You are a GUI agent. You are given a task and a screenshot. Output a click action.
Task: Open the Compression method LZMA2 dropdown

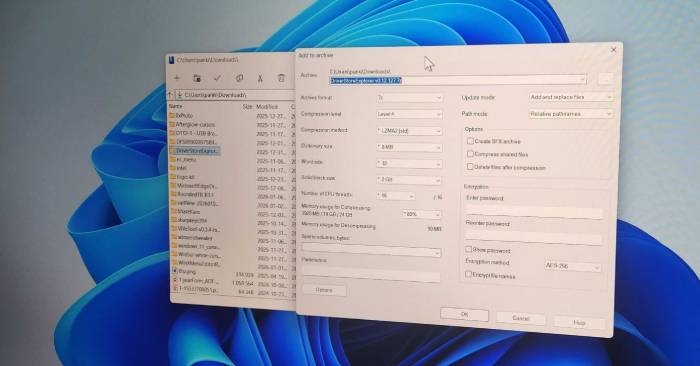point(409,131)
